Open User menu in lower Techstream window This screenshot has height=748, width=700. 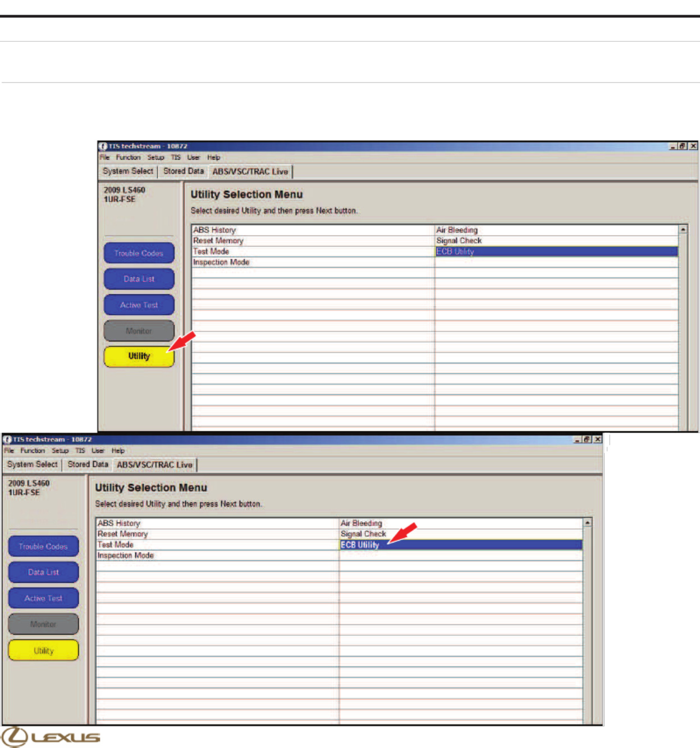tap(98, 451)
